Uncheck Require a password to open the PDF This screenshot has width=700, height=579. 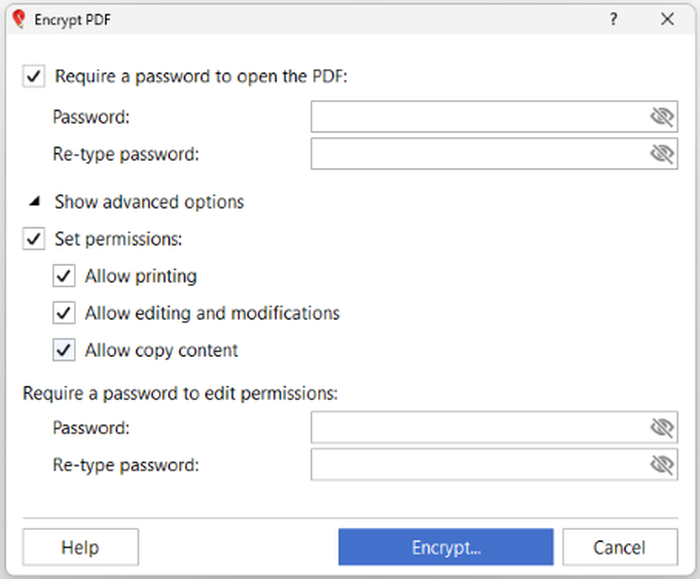pyautogui.click(x=33, y=76)
